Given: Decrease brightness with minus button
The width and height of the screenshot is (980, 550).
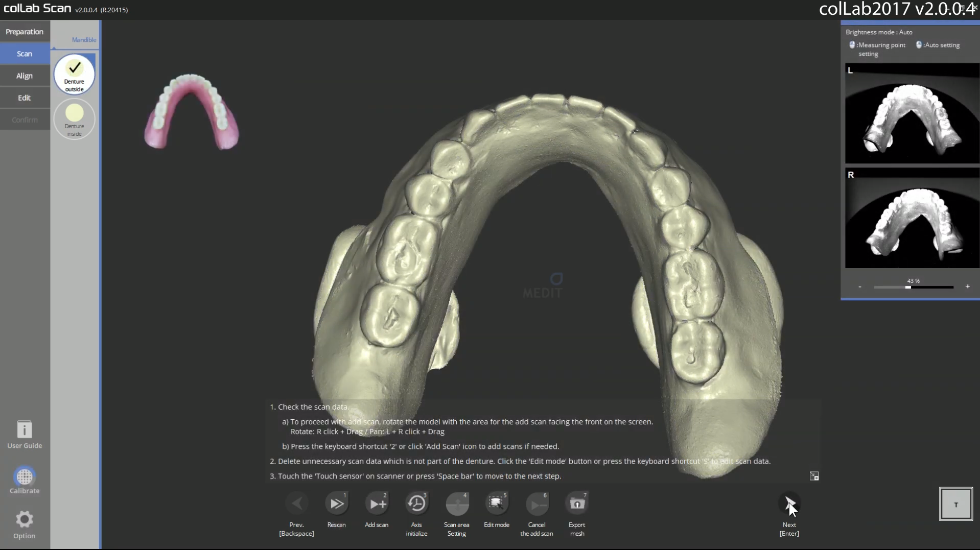Looking at the screenshot, I should pos(860,286).
